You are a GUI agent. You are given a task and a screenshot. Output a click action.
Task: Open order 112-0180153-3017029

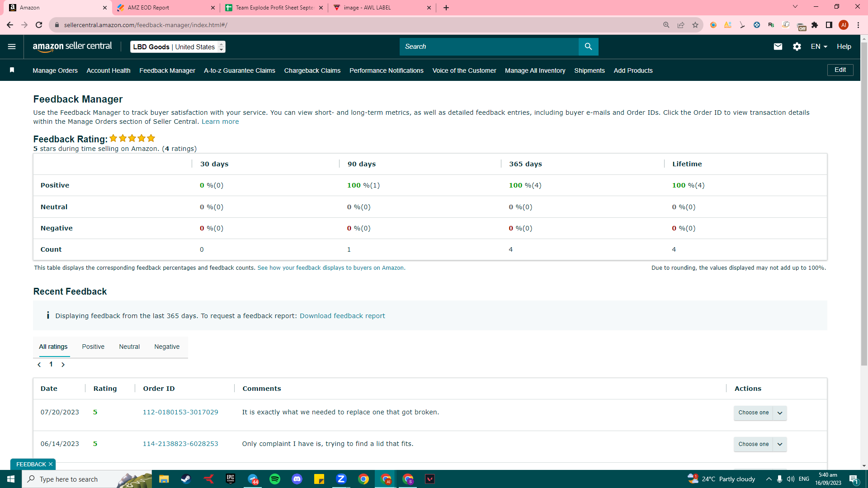180,412
